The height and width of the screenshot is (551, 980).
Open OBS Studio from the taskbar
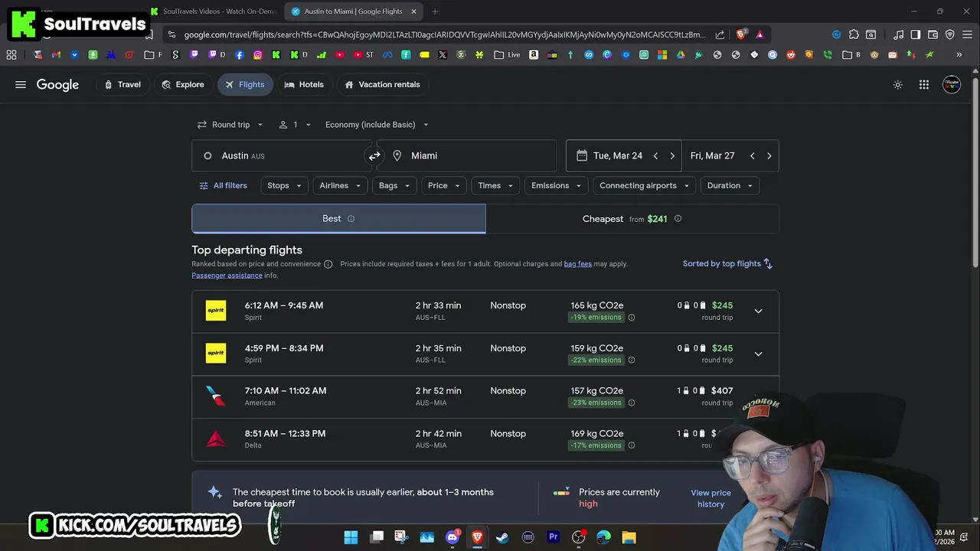coord(578,537)
